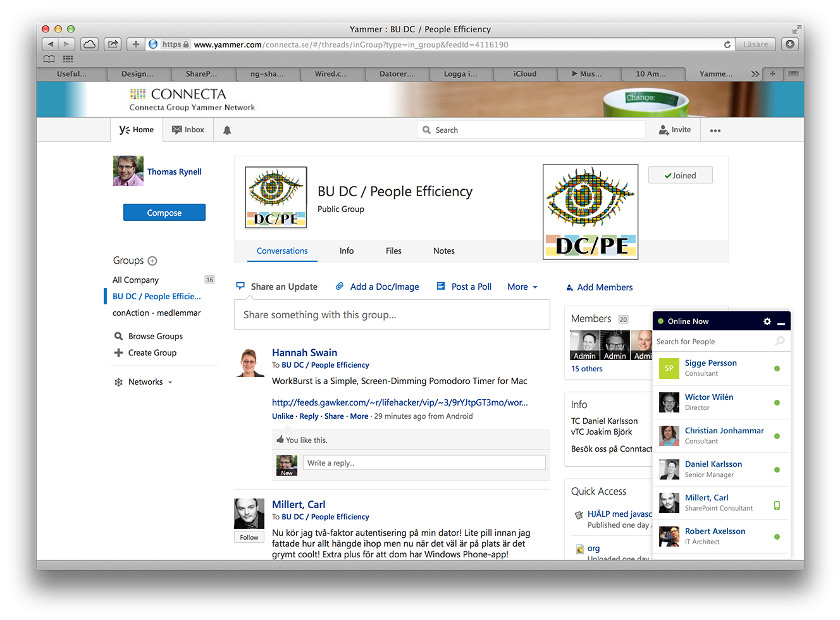
Task: Click the Share something with this group box
Action: (x=392, y=314)
